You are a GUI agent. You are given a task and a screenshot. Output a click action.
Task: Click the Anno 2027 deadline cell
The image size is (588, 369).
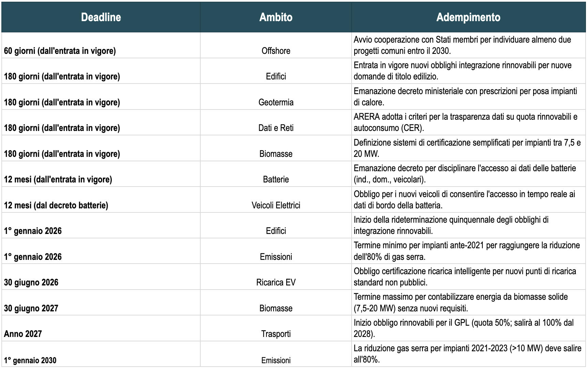[23, 334]
